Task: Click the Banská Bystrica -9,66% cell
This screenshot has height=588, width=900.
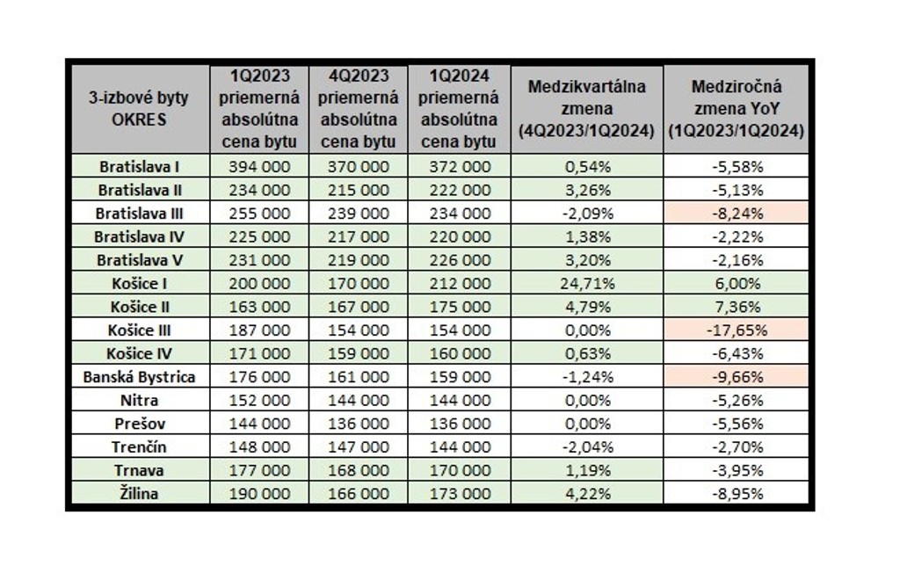Action: click(x=736, y=377)
